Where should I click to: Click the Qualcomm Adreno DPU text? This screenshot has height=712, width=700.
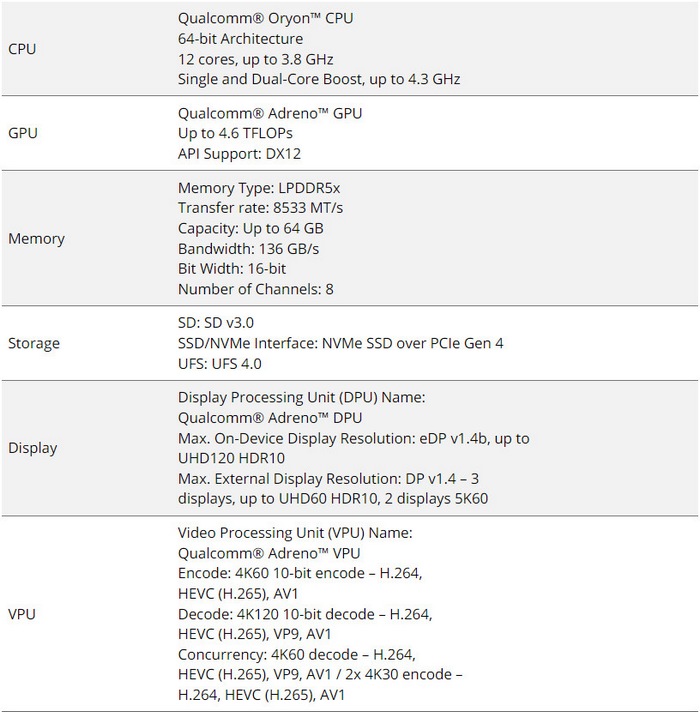[270, 418]
